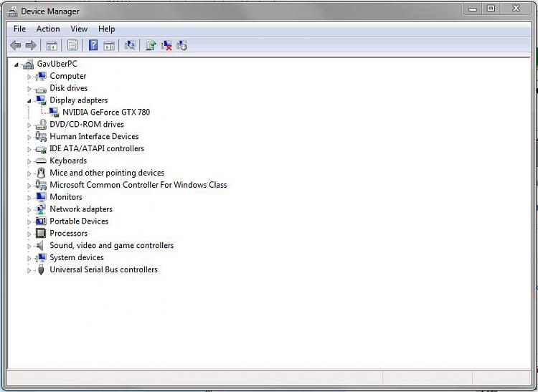Screen dimensions: 538x392
Task: Select the Processors label text
Action: (x=69, y=234)
